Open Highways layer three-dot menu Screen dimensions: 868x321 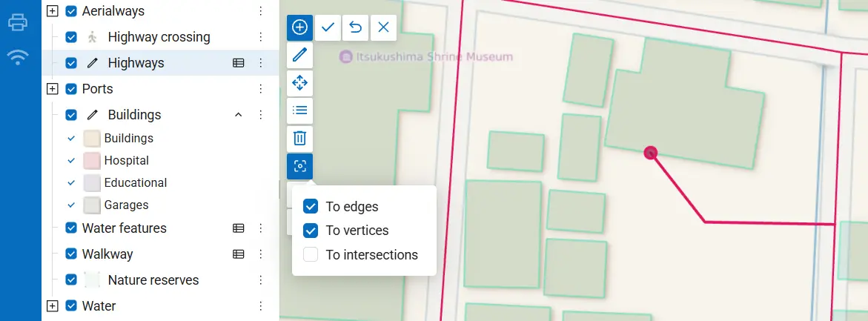pos(261,63)
